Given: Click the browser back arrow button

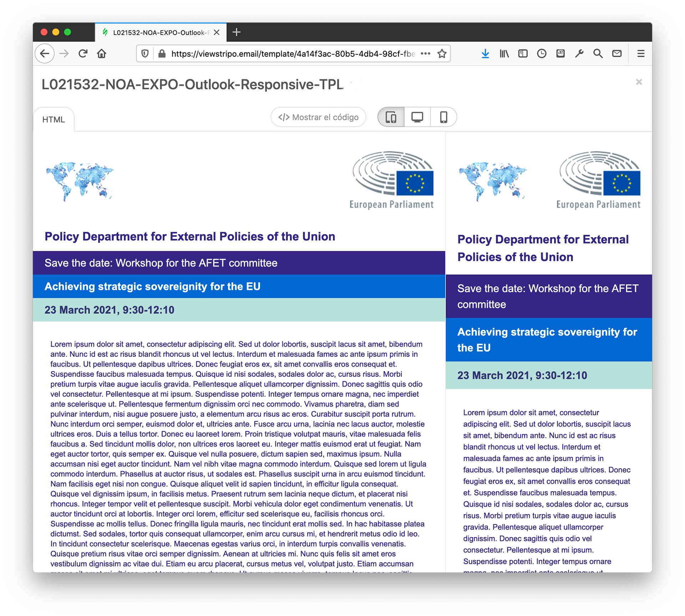Looking at the screenshot, I should pos(45,54).
